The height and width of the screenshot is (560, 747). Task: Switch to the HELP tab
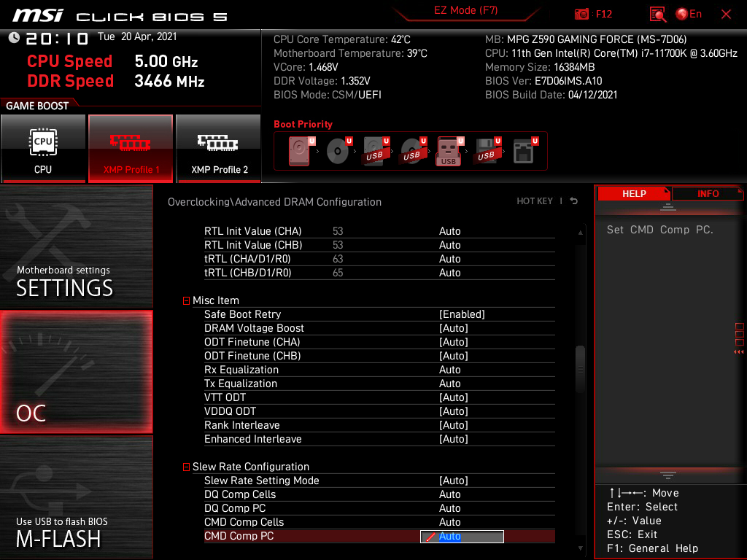(634, 194)
